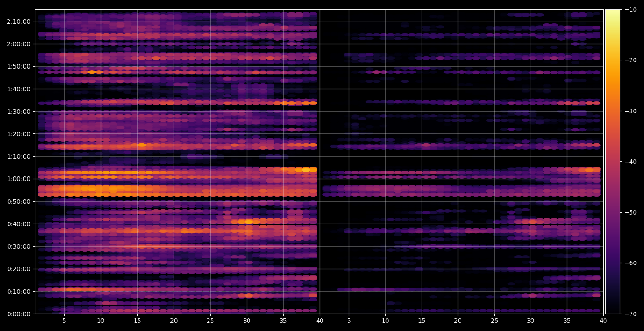Viewport: 644px width, 331px height.
Task: Select the −60 colorbar tick label
Action: pyautogui.click(x=630, y=263)
